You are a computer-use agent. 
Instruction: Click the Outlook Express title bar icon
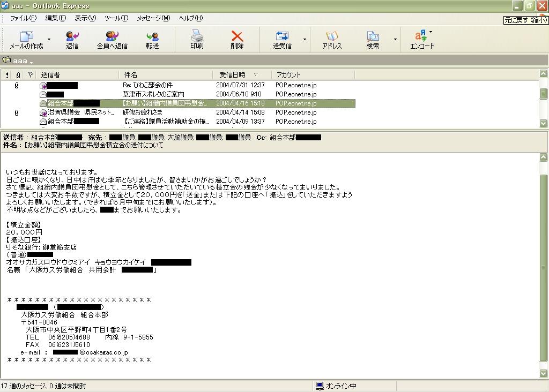tap(5, 5)
